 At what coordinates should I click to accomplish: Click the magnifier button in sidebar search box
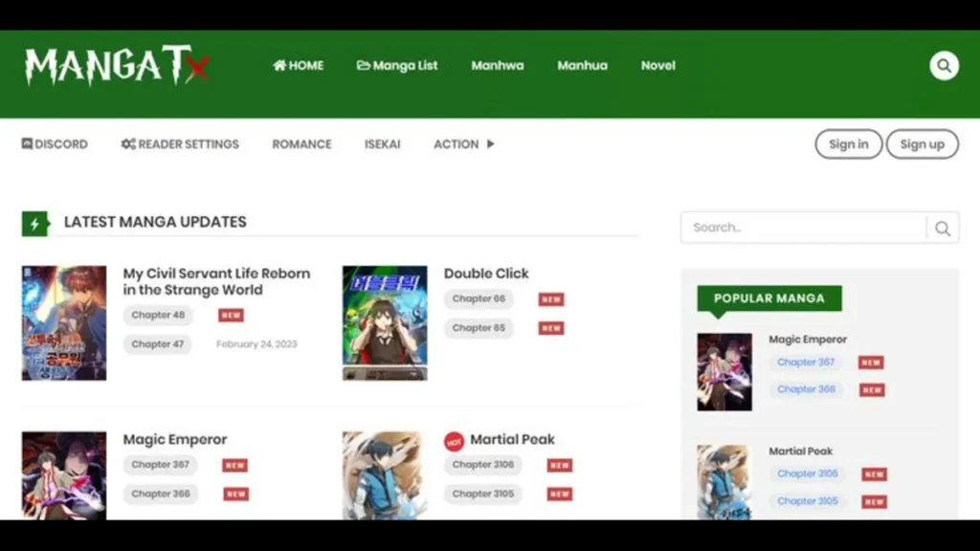coord(943,228)
